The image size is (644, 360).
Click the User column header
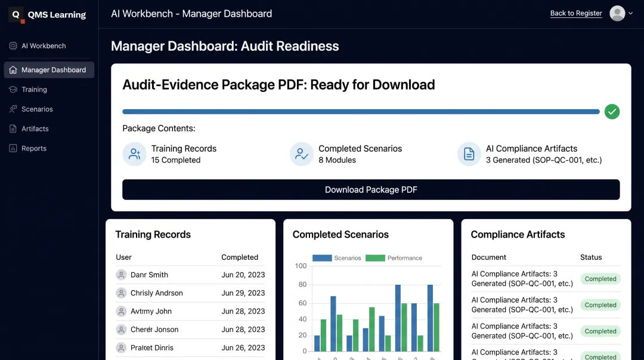[123, 257]
